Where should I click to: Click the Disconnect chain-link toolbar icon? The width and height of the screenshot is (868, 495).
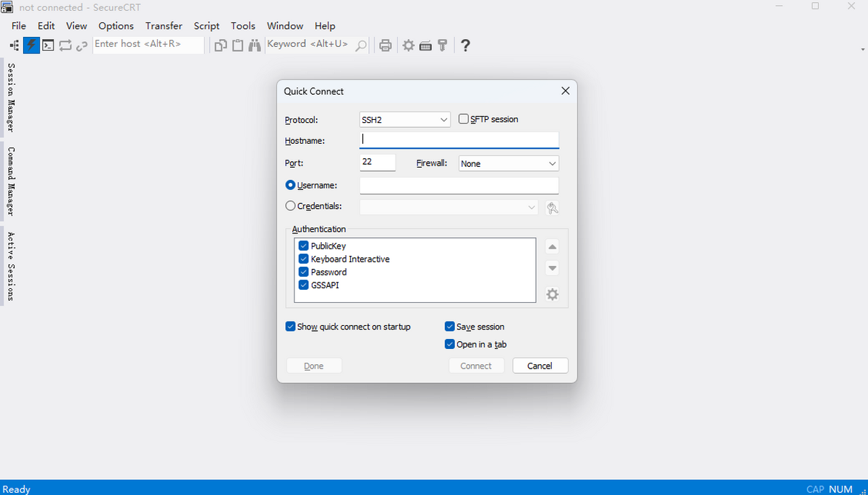pyautogui.click(x=82, y=45)
